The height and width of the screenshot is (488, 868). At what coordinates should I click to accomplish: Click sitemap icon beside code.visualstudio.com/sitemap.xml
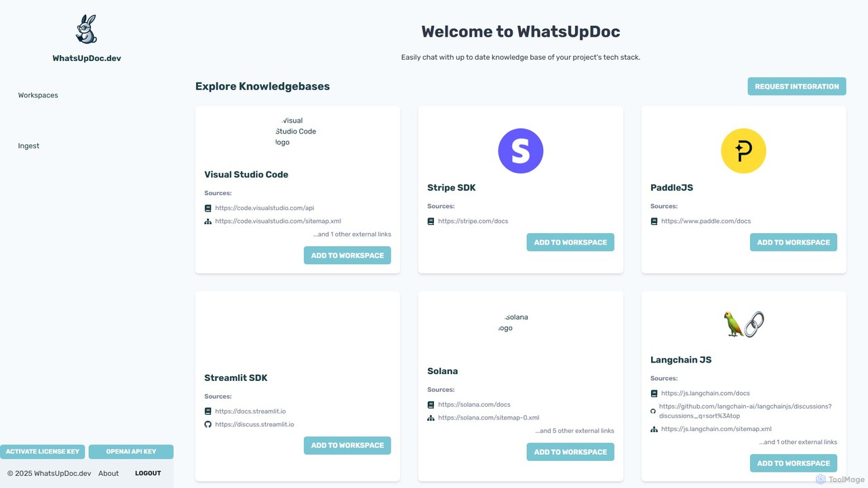coord(208,221)
